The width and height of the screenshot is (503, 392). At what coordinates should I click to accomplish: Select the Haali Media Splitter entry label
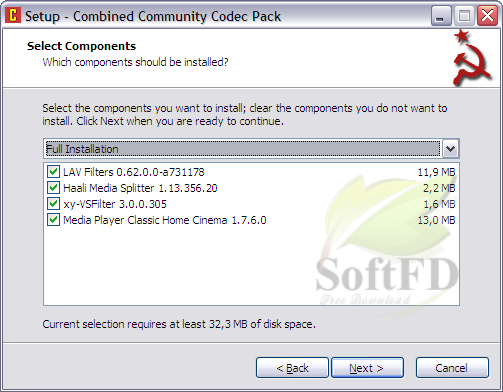(140, 188)
